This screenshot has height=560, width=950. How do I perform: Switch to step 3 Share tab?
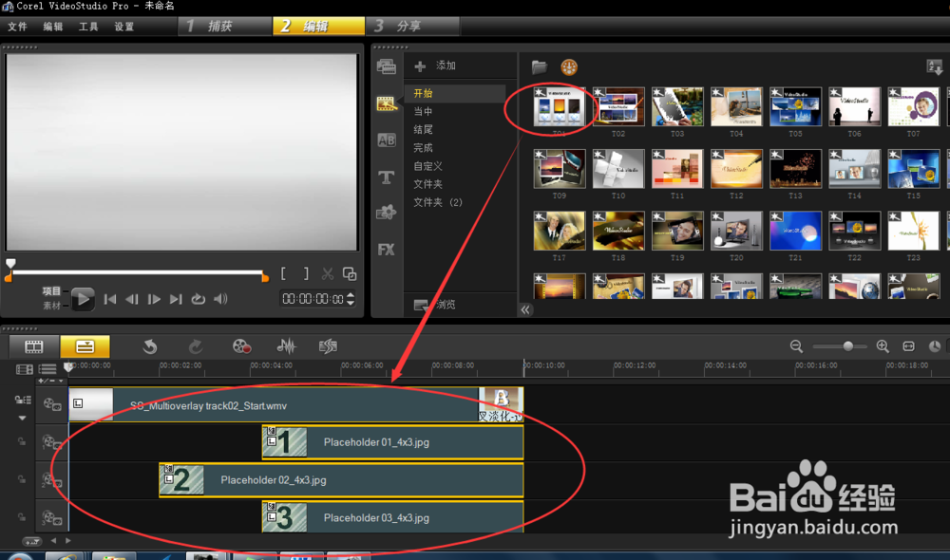coord(412,26)
